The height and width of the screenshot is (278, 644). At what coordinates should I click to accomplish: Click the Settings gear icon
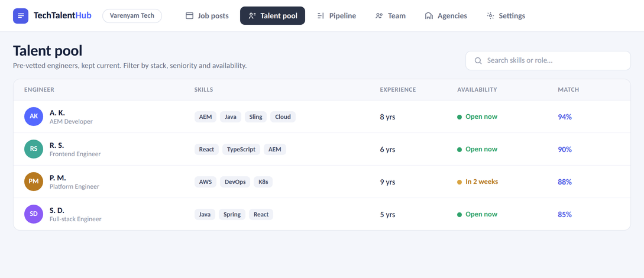(490, 16)
